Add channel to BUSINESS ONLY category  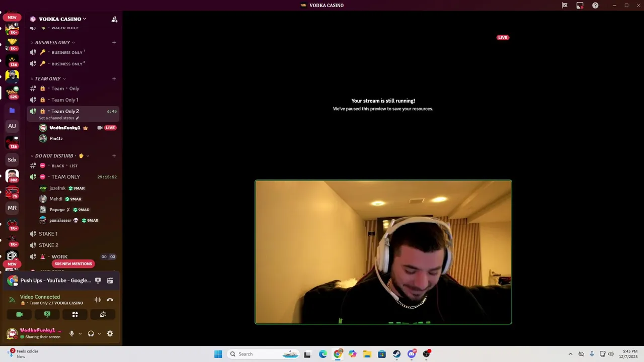click(114, 43)
